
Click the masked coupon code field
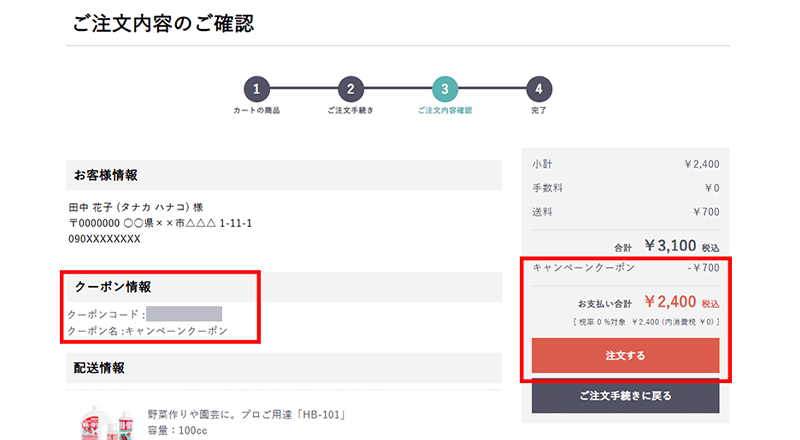184,314
